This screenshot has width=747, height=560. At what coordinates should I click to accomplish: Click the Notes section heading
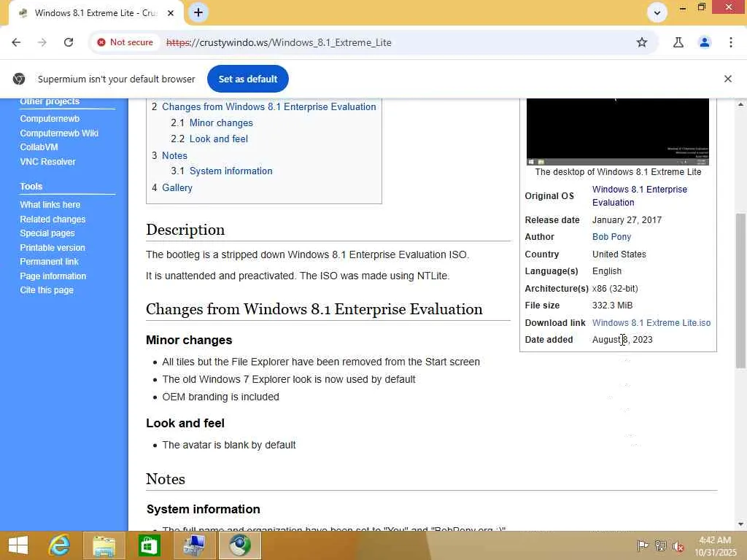[x=166, y=479]
